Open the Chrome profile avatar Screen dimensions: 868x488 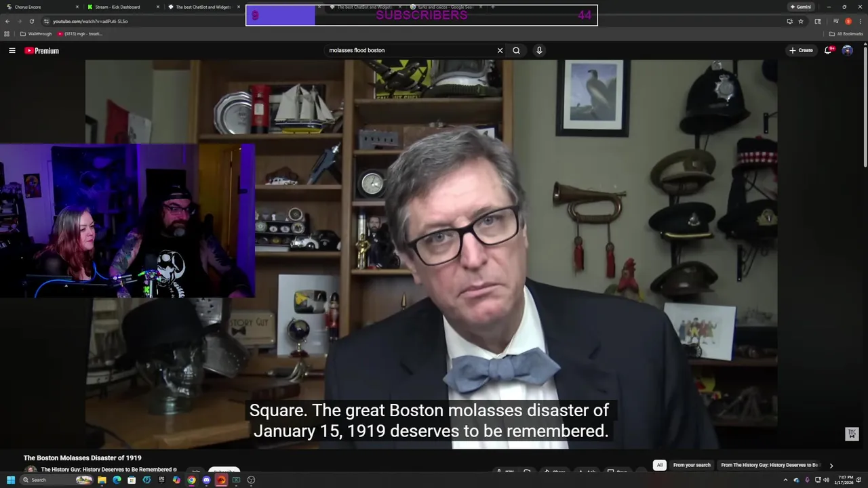pyautogui.click(x=848, y=21)
